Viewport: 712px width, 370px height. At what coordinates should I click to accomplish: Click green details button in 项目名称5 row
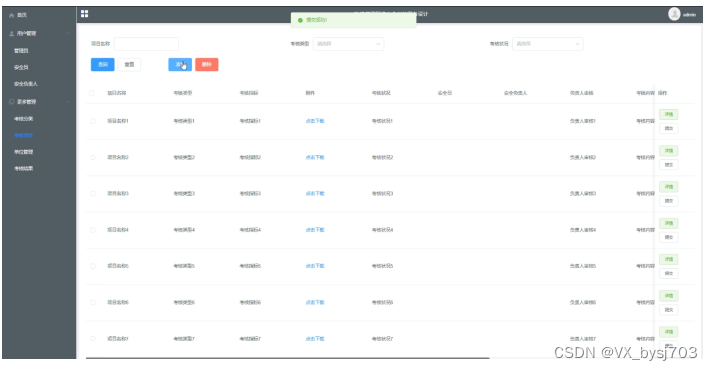coord(669,259)
